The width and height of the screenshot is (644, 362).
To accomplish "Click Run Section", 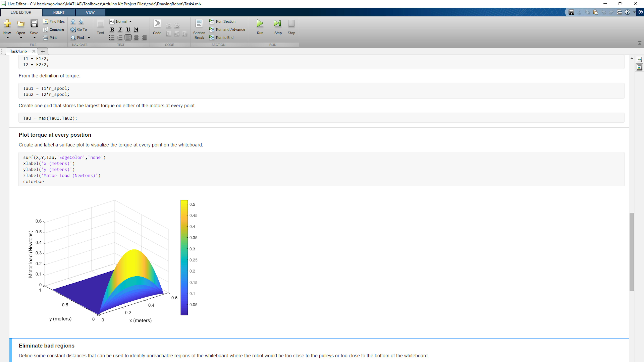I will [222, 21].
